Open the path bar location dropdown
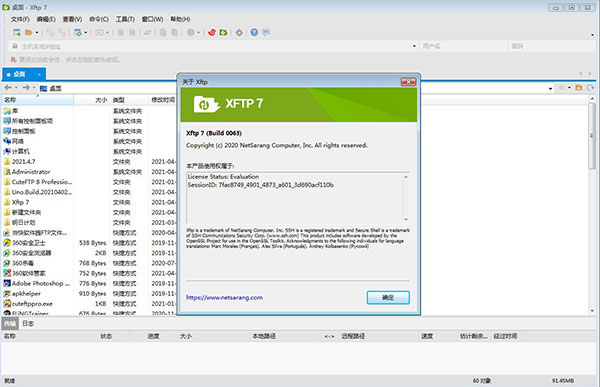 550,88
